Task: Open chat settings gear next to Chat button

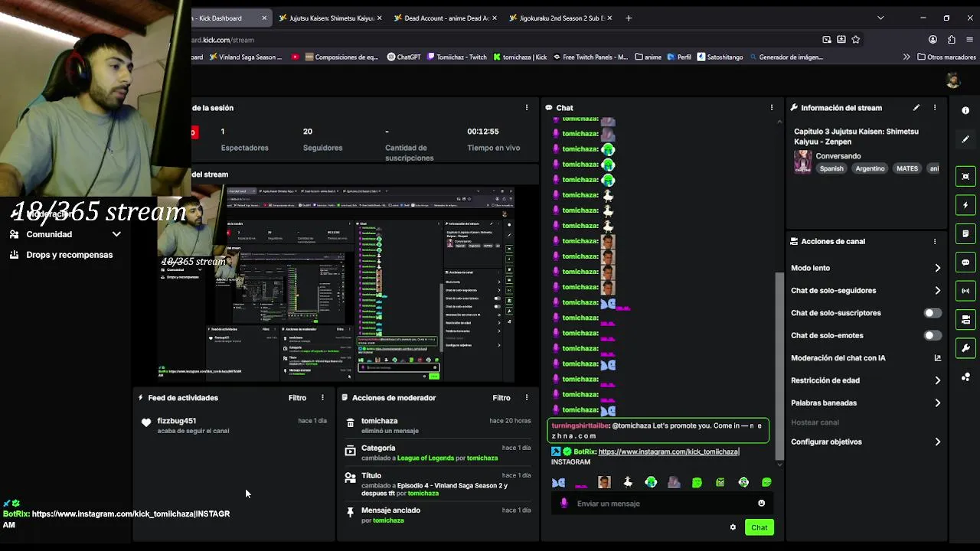Action: click(x=733, y=527)
